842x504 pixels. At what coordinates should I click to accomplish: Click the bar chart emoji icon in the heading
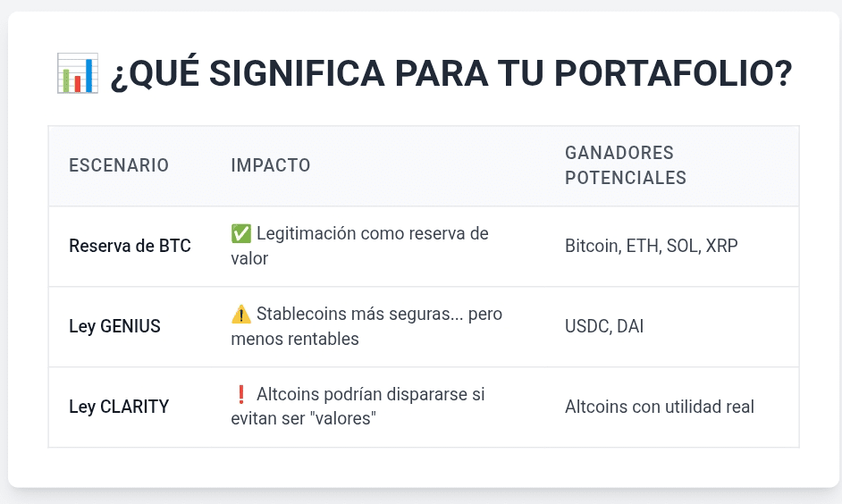[77, 73]
